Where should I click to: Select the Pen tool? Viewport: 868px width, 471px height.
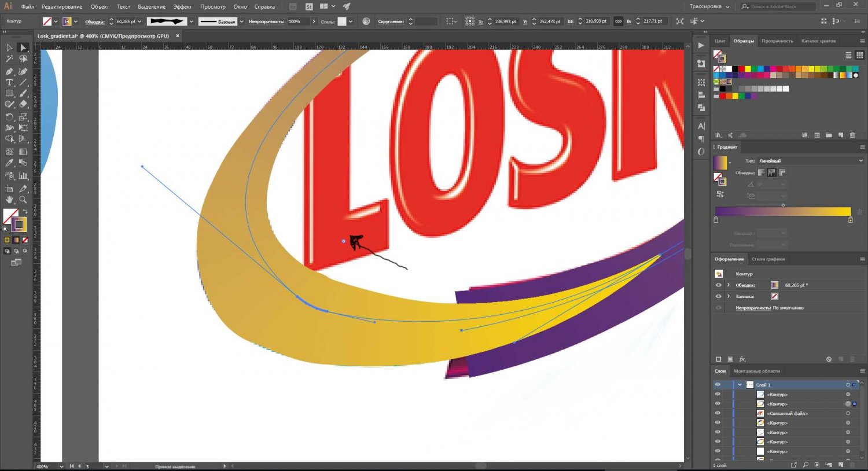pyautogui.click(x=9, y=71)
